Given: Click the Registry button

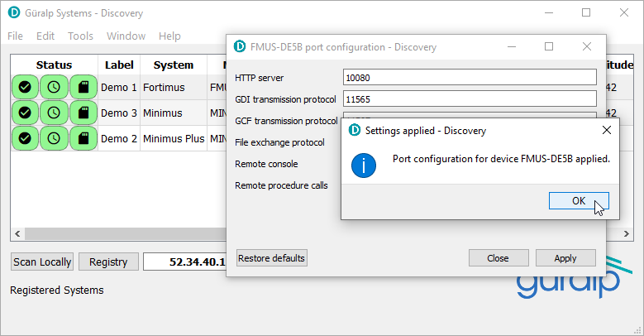Looking at the screenshot, I should click(108, 262).
